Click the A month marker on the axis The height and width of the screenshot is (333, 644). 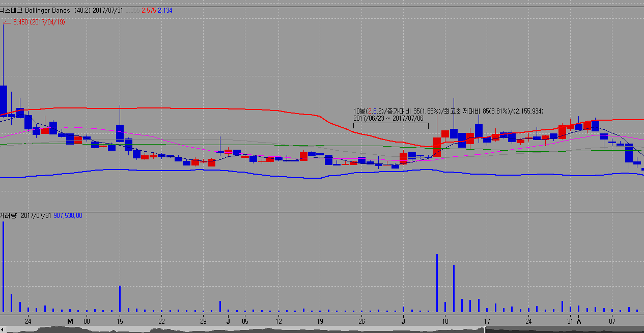coord(579,321)
